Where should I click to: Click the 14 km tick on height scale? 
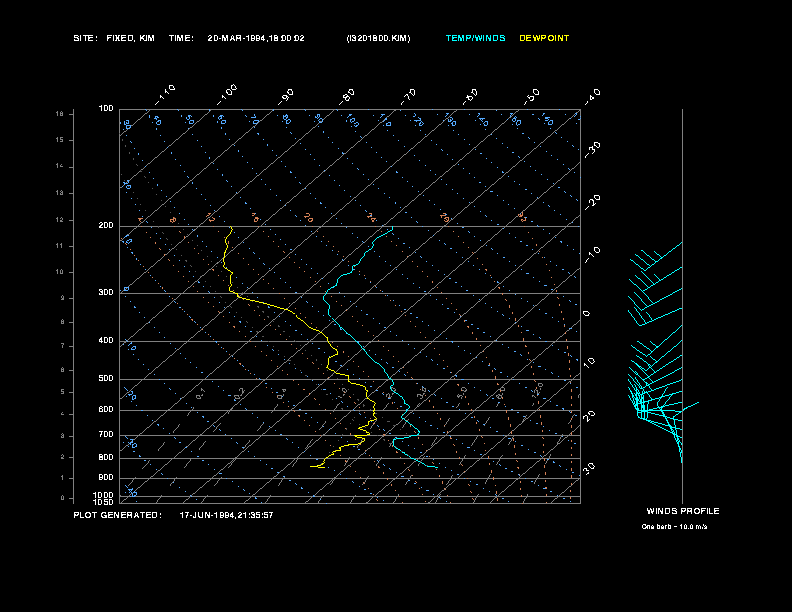[x=60, y=166]
